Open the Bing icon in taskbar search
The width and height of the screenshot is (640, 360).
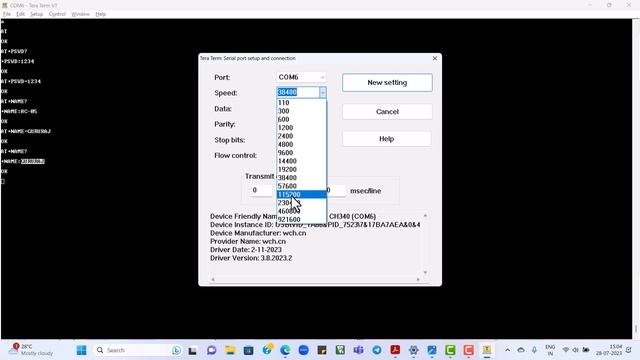tap(177, 350)
